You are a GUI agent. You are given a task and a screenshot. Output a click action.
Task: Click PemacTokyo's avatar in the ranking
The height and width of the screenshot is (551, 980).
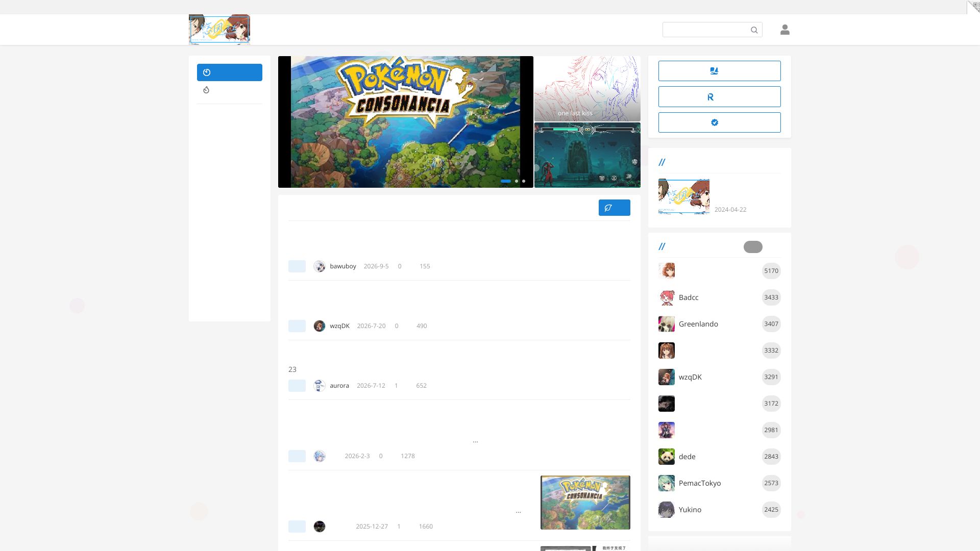tap(667, 483)
